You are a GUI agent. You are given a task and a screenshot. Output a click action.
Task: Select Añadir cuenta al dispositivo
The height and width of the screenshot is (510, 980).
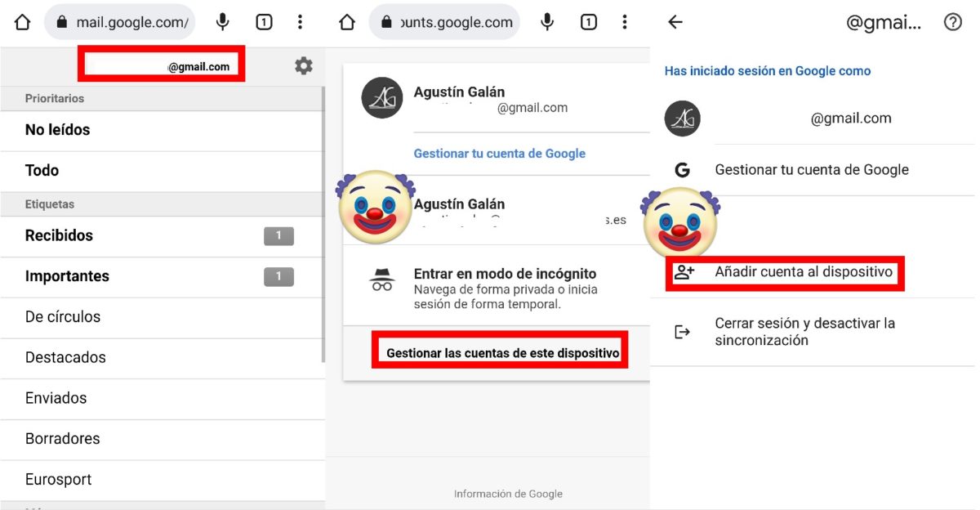coord(804,271)
